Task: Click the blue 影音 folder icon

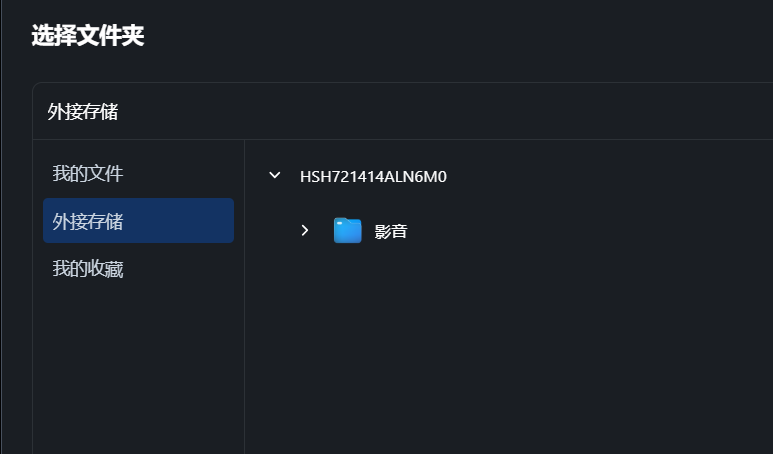Action: 347,231
